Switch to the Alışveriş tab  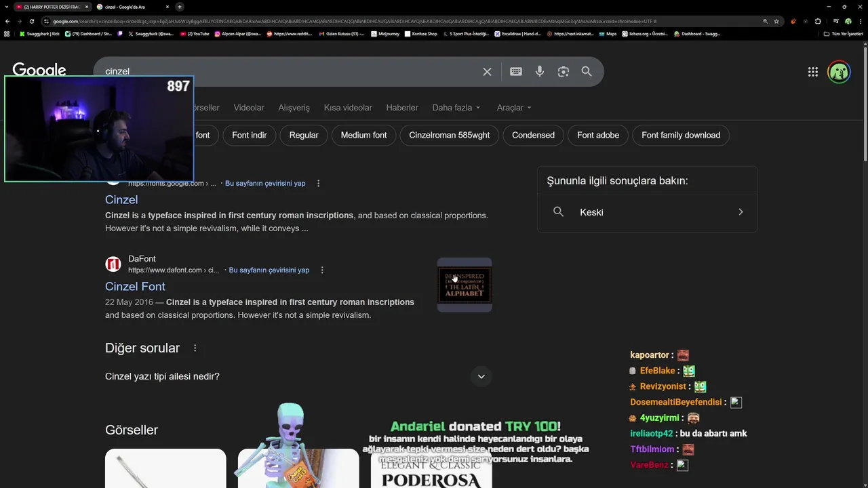point(294,108)
